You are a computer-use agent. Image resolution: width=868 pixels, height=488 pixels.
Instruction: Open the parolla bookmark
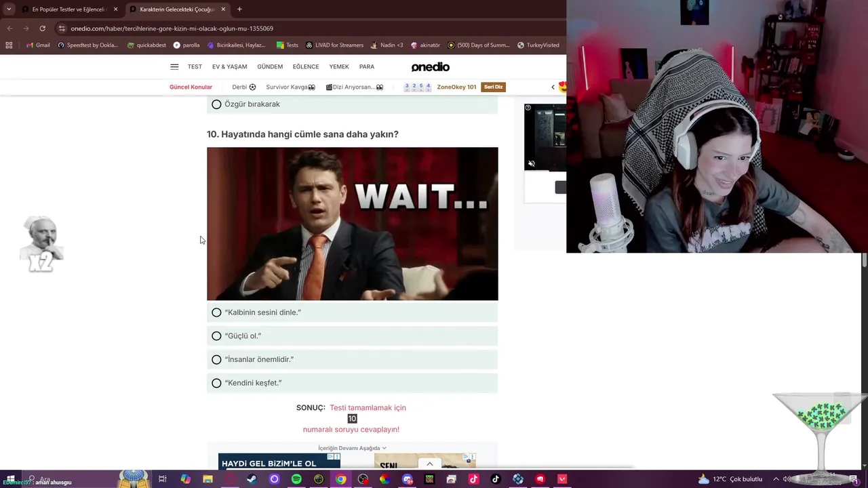pos(186,45)
